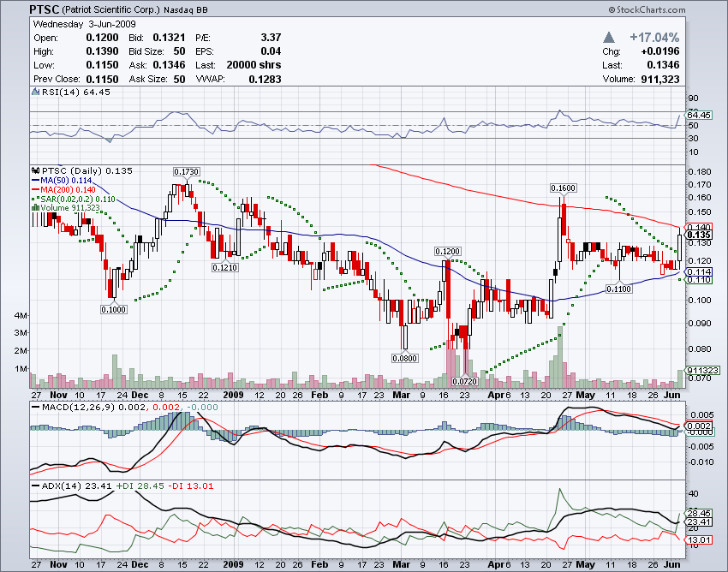Screen dimensions: 728x572
Task: Click the PTSC (Daily) 0.135 legend text
Action: [x=87, y=171]
